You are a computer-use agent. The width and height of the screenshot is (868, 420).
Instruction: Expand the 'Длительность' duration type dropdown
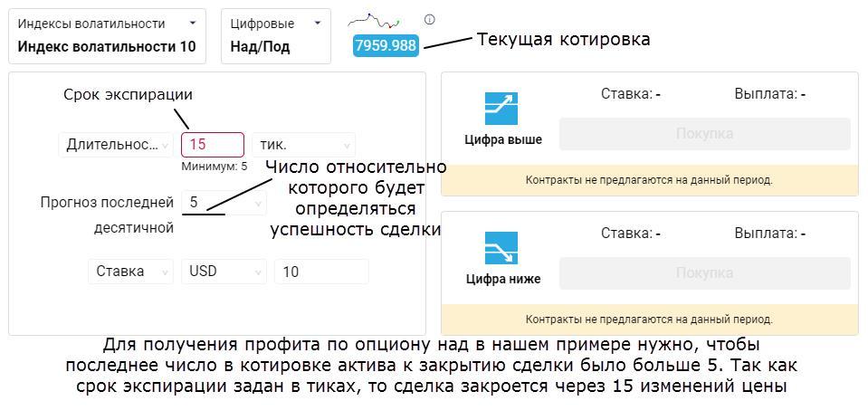click(x=116, y=145)
